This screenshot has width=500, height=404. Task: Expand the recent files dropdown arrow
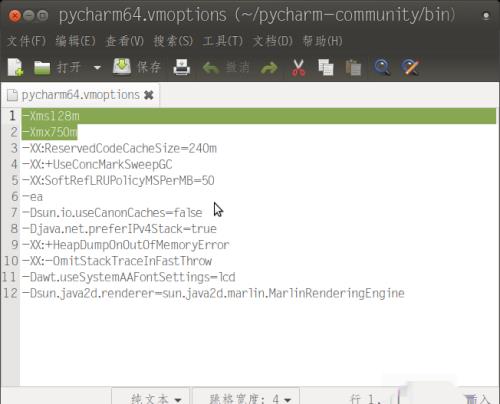pos(97,68)
